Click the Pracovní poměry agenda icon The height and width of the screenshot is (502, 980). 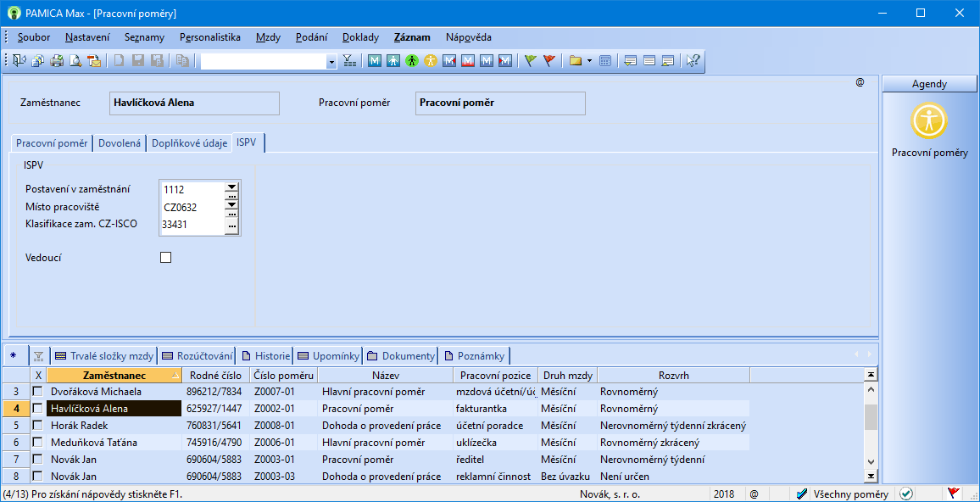click(x=929, y=120)
